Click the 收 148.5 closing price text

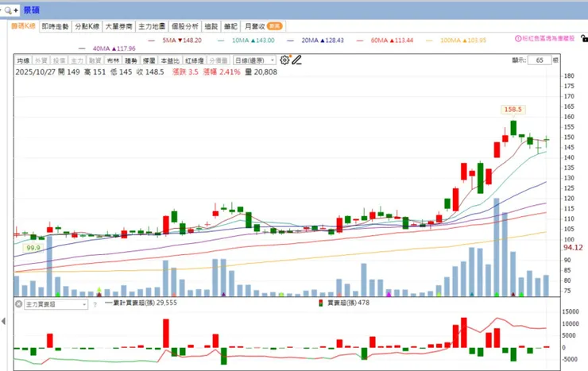point(150,72)
